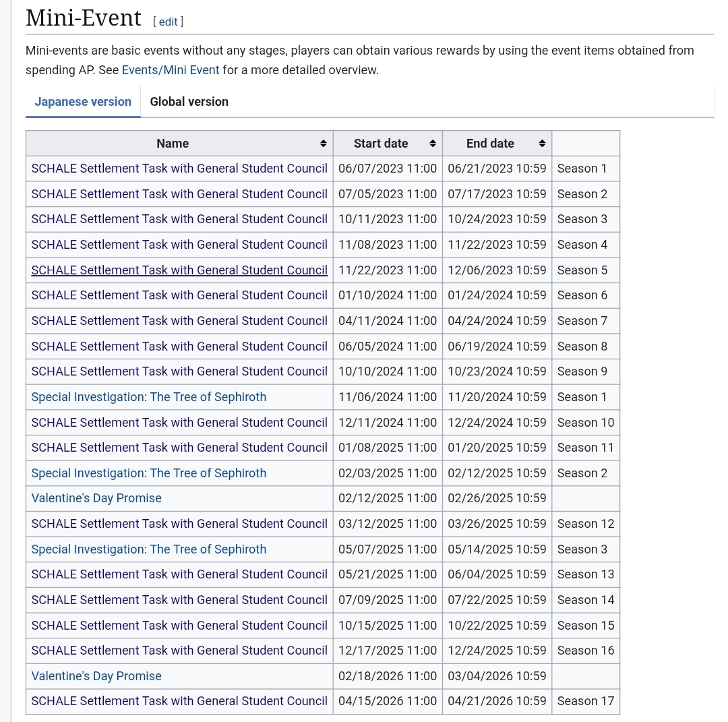Open Valentine's Day Promise link starting 02/18/2026
The height and width of the screenshot is (722, 728).
point(96,676)
